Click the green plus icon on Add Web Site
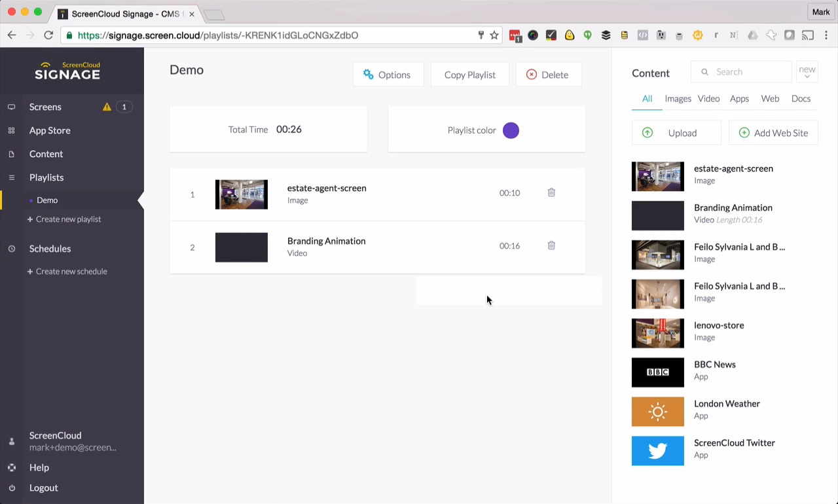The height and width of the screenshot is (504, 838). point(744,133)
